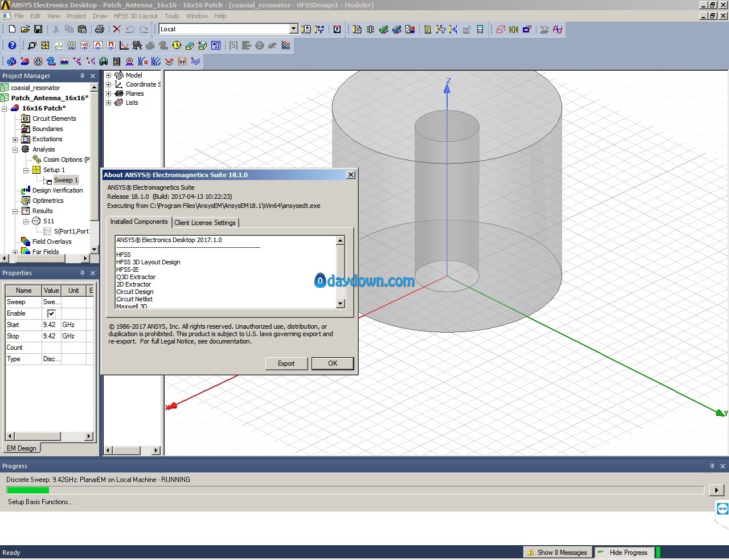Click the Q icon in top toolbar
This screenshot has height=560, width=729.
(x=337, y=29)
